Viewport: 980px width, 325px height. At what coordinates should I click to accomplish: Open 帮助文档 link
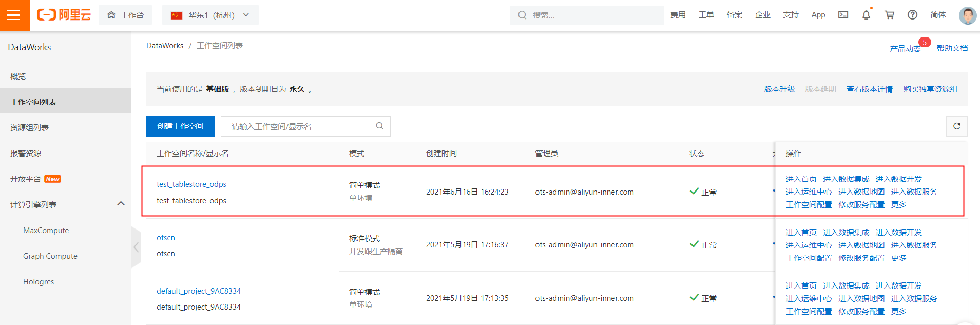tap(952, 48)
